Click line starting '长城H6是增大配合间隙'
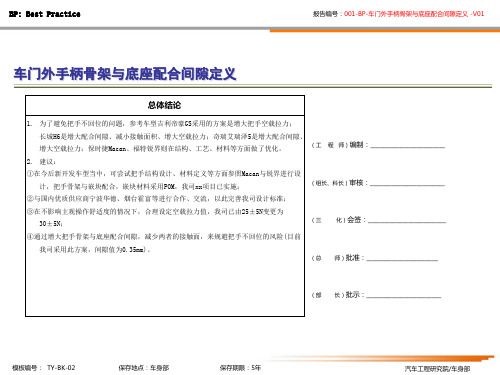This screenshot has width=500, height=375. pyautogui.click(x=171, y=136)
